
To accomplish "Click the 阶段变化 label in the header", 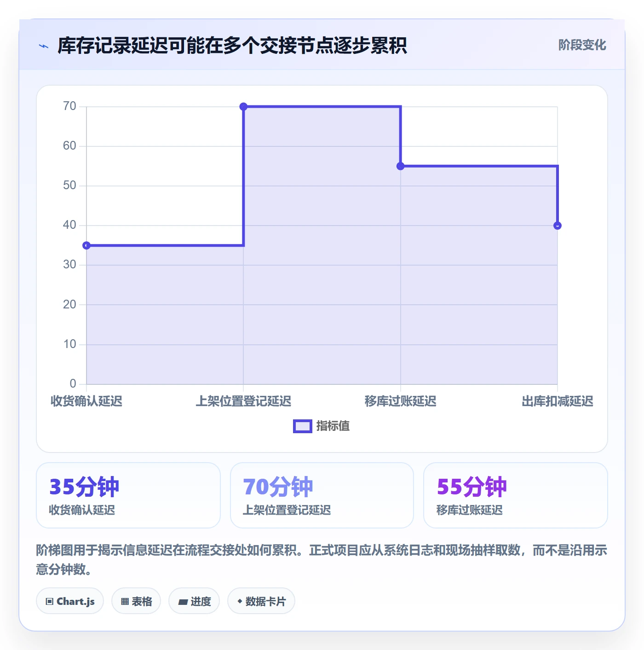I will click(x=582, y=45).
